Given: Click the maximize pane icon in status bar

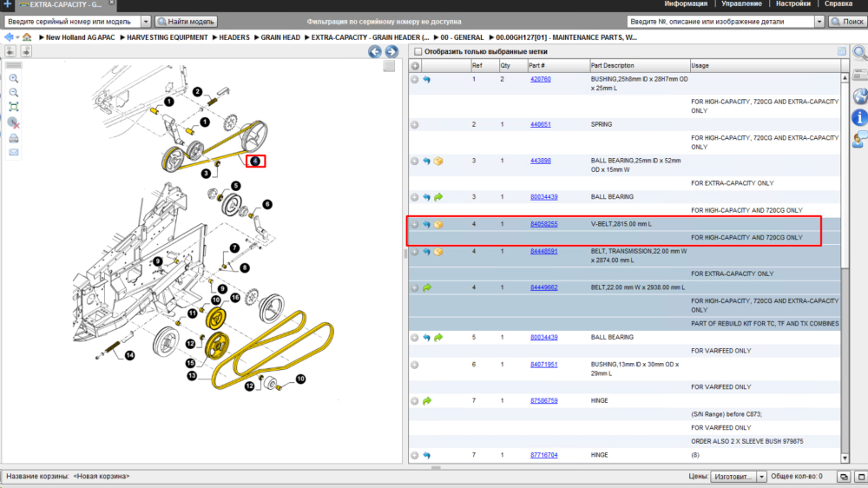Looking at the screenshot, I should [x=861, y=477].
